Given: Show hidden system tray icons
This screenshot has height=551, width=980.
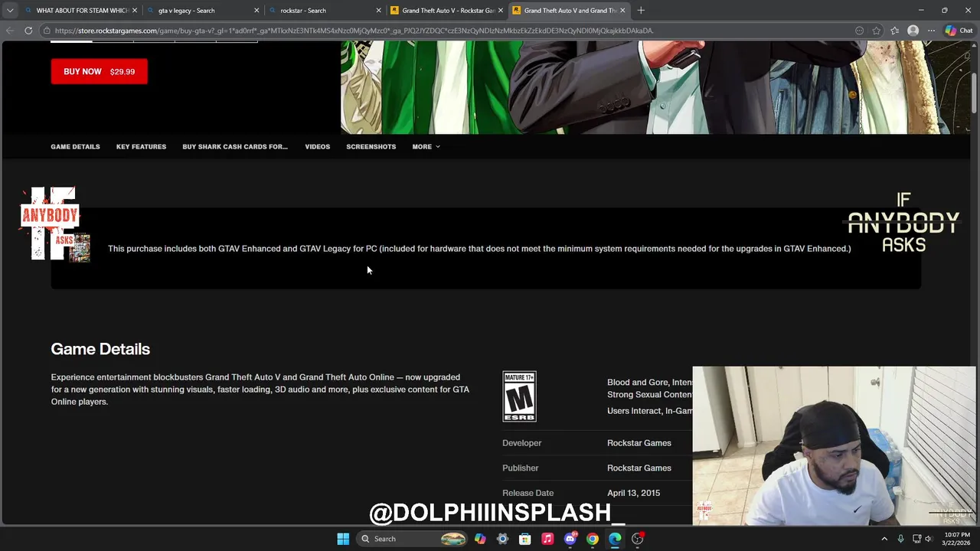Looking at the screenshot, I should [x=884, y=539].
